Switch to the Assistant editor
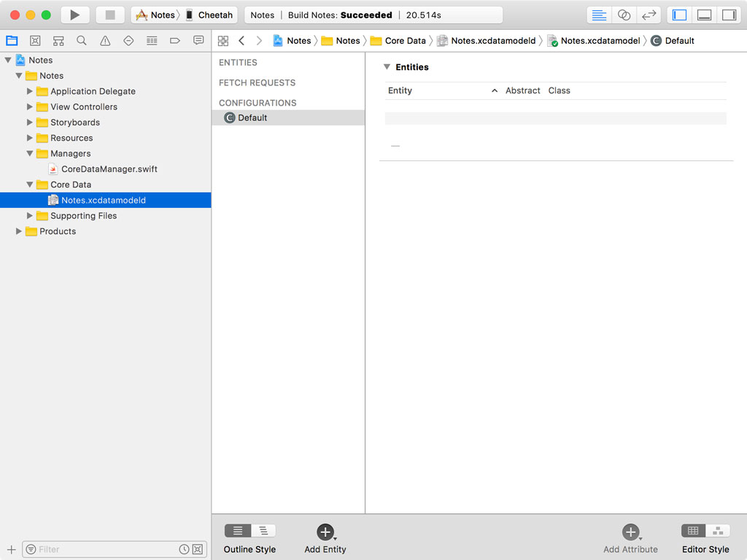The image size is (747, 560). 624,15
